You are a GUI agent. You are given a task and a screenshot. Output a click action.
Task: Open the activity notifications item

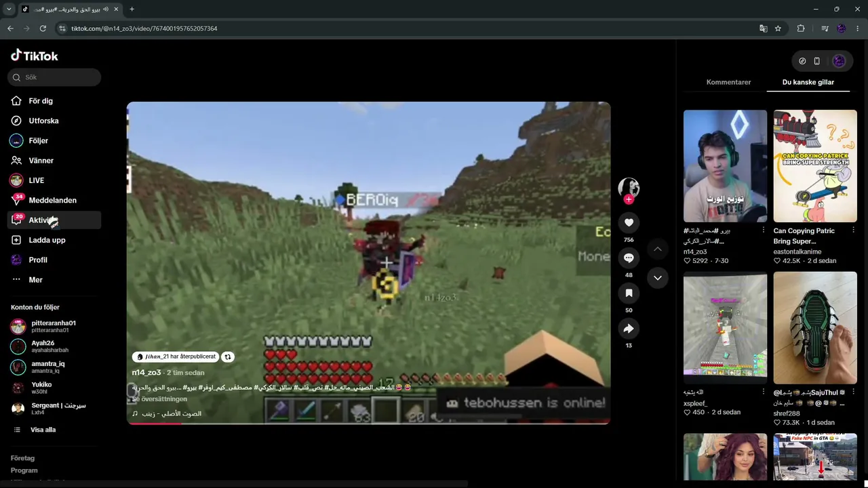tap(54, 220)
